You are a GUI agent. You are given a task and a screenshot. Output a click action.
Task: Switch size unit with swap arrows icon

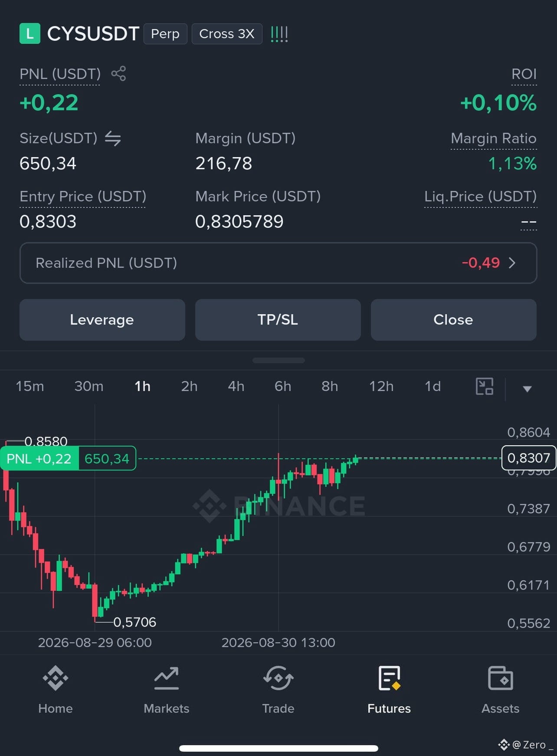(x=113, y=138)
